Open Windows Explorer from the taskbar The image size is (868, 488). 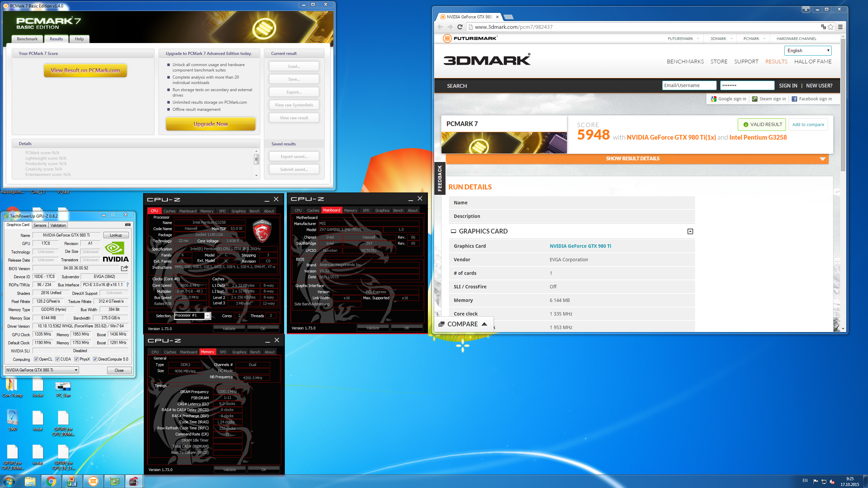pyautogui.click(x=30, y=481)
